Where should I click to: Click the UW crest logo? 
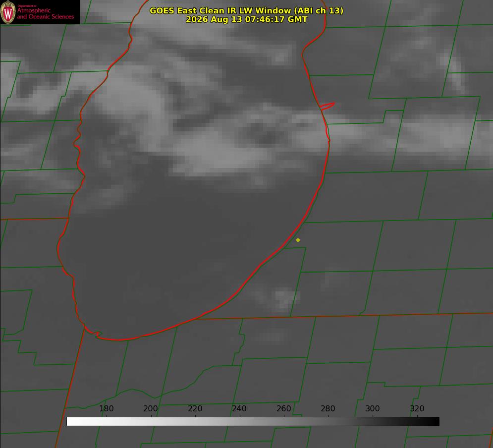click(x=8, y=12)
